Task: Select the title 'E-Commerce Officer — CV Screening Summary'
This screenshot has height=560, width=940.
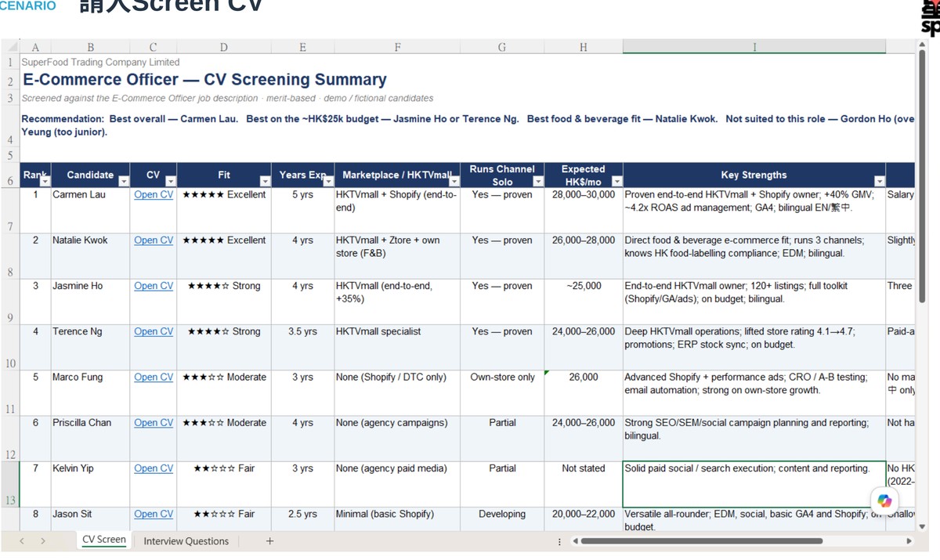Action: (x=204, y=80)
